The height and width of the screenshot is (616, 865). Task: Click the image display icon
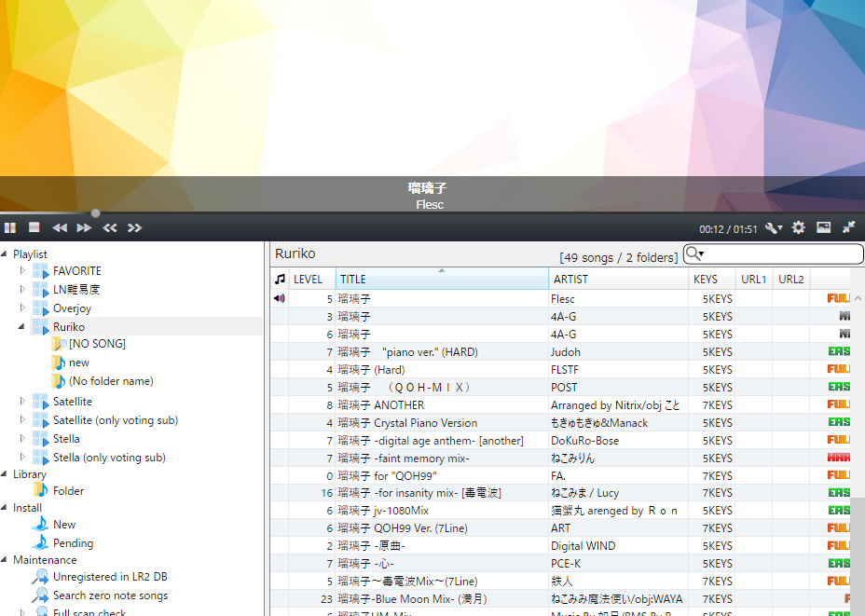824,227
